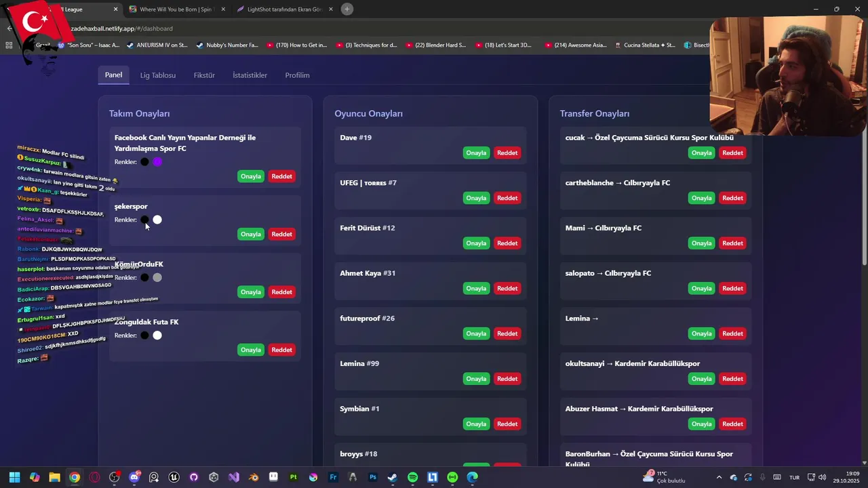Reject Abuzer Hasmat transfer request
The height and width of the screenshot is (488, 868).
732,424
